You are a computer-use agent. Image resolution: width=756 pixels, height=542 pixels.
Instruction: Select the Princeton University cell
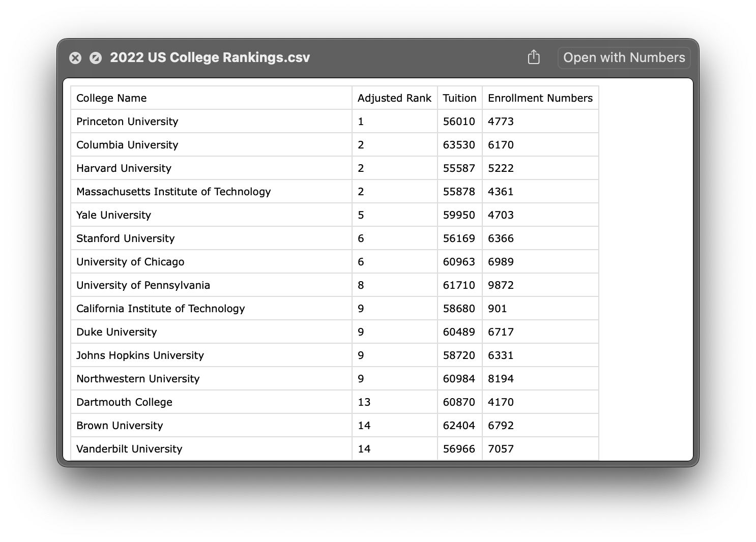point(127,122)
